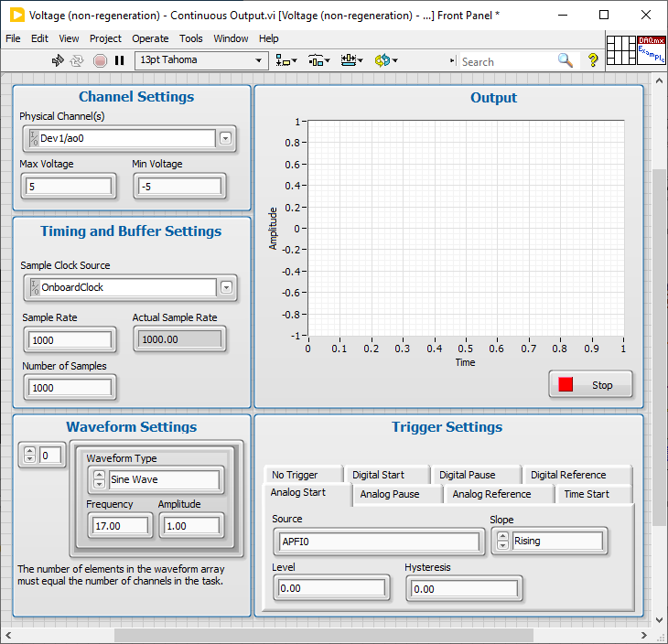Image resolution: width=668 pixels, height=644 pixels.
Task: Click the Rising slope field
Action: pyautogui.click(x=557, y=541)
